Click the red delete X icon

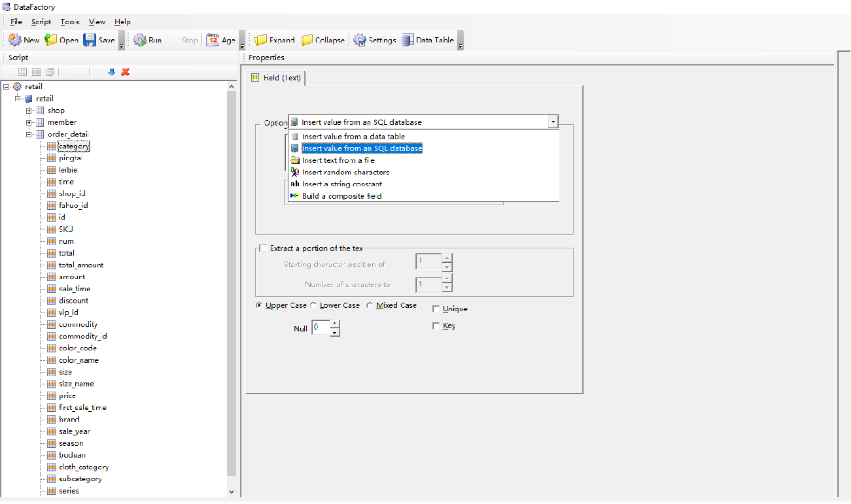(x=126, y=72)
